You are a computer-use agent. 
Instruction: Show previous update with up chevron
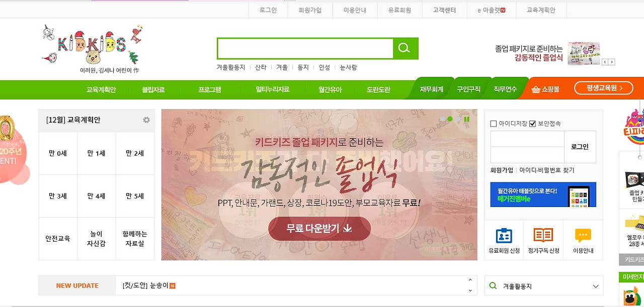470,280
